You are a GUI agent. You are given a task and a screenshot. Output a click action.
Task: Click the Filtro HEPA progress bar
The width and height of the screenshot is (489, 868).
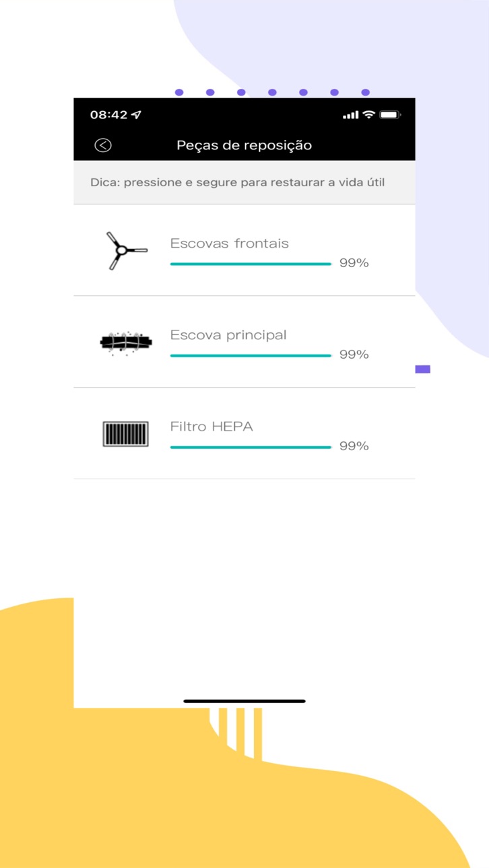click(x=251, y=447)
